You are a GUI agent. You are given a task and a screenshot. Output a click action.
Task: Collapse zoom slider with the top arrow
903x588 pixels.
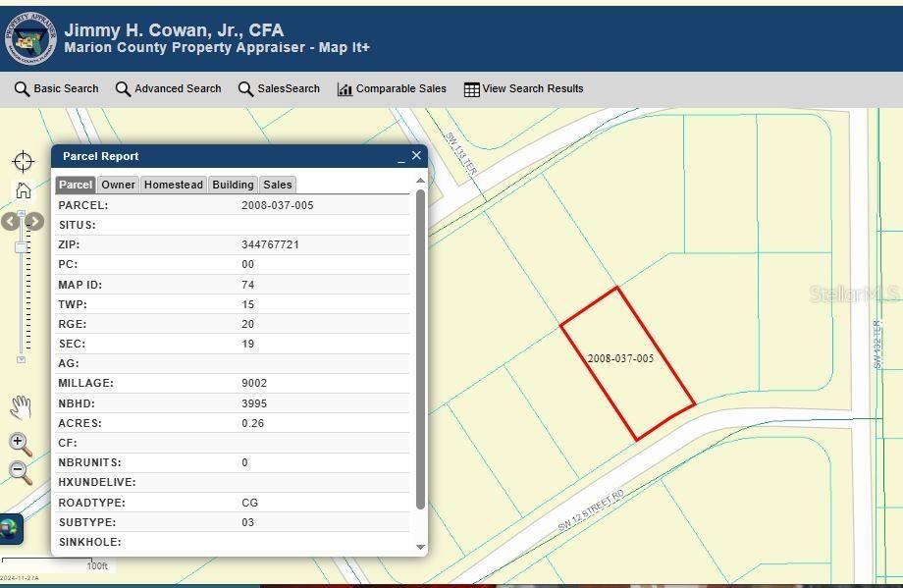pyautogui.click(x=22, y=212)
